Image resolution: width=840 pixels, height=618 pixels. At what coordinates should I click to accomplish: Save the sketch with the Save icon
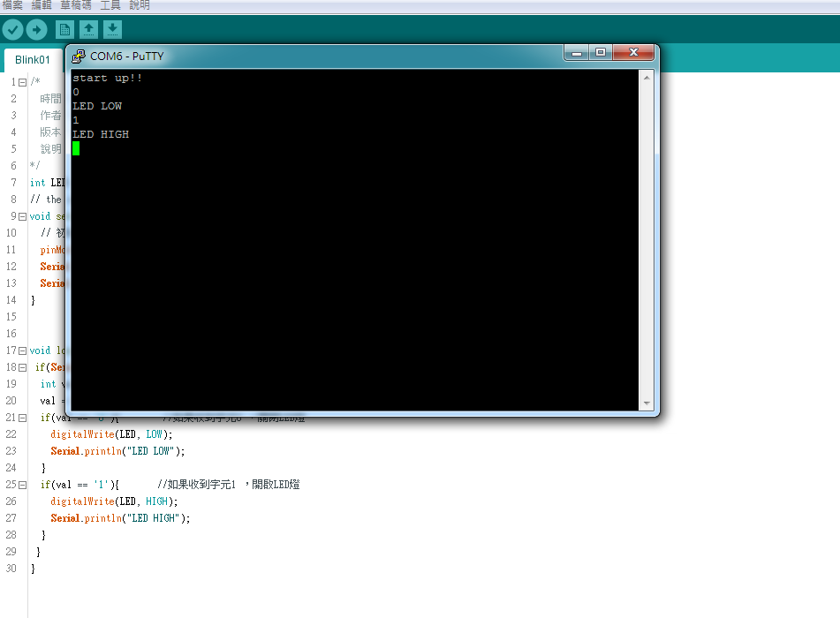112,29
